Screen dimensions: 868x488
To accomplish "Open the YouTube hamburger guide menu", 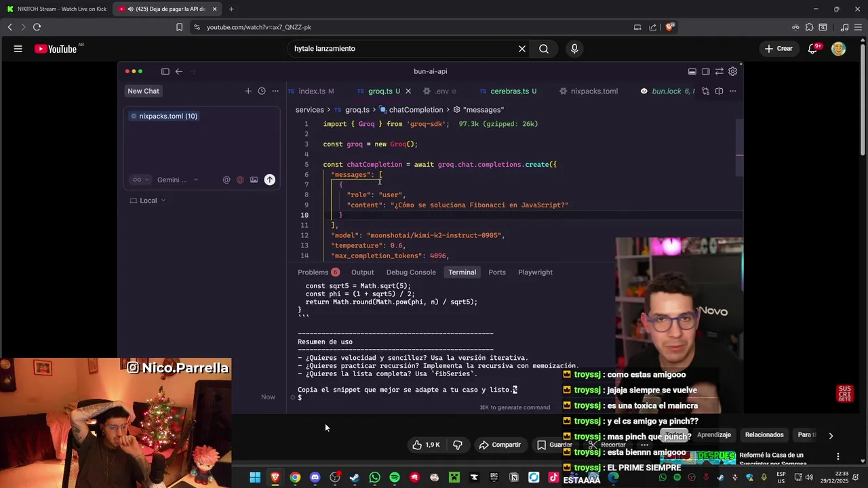I will coord(18,49).
